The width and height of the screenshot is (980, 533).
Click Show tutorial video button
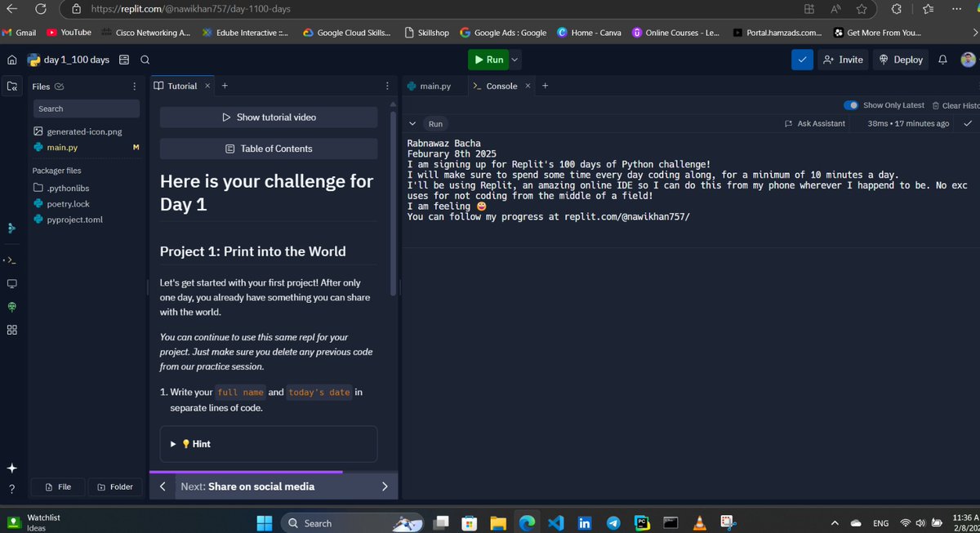269,117
